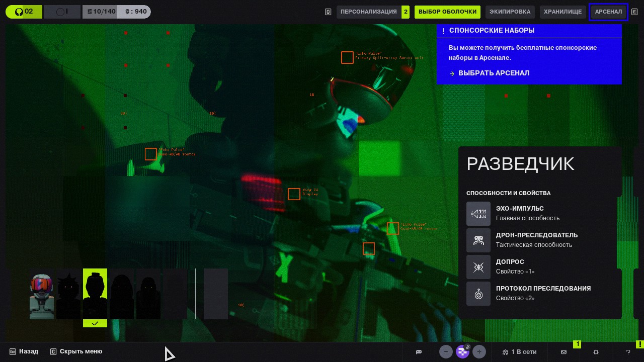Click the Допрос trait icon
Image resolution: width=644 pixels, height=362 pixels.
tap(478, 267)
